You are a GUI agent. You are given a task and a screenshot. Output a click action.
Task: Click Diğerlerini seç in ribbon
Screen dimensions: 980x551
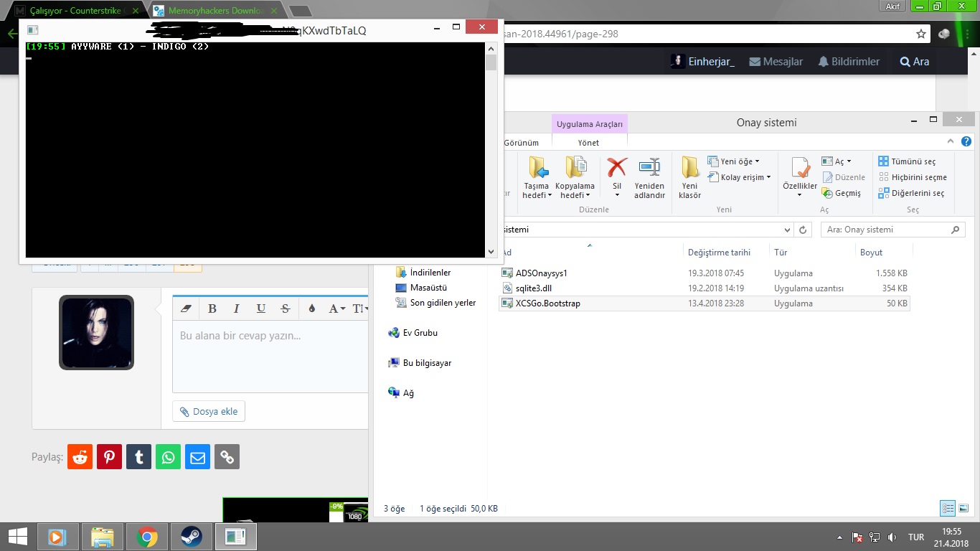pyautogui.click(x=911, y=193)
